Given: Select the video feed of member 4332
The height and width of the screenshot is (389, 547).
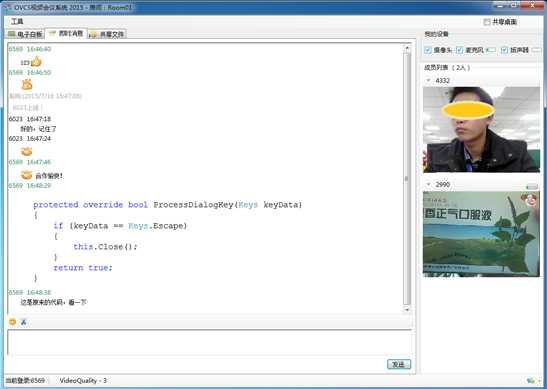Looking at the screenshot, I should pyautogui.click(x=481, y=129).
